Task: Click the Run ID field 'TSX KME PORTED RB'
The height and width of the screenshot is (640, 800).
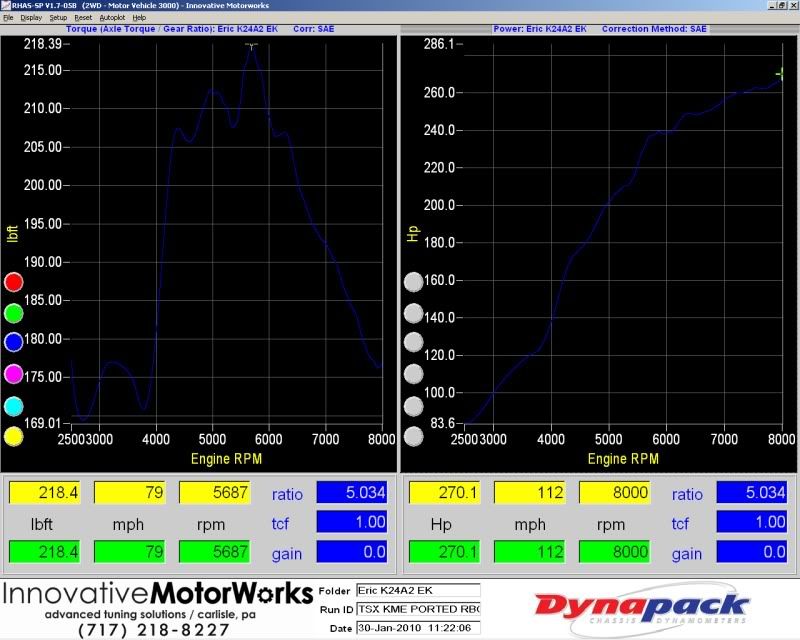Action: (418, 609)
